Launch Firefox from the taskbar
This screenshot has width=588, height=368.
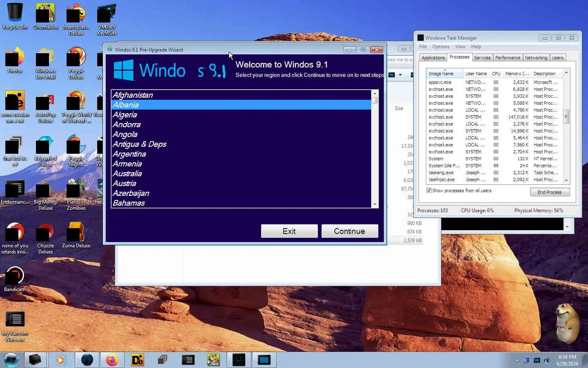point(112,360)
